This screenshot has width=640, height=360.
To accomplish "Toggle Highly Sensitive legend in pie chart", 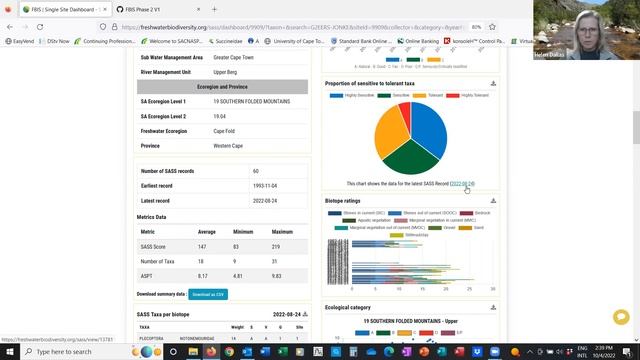I will [x=351, y=96].
